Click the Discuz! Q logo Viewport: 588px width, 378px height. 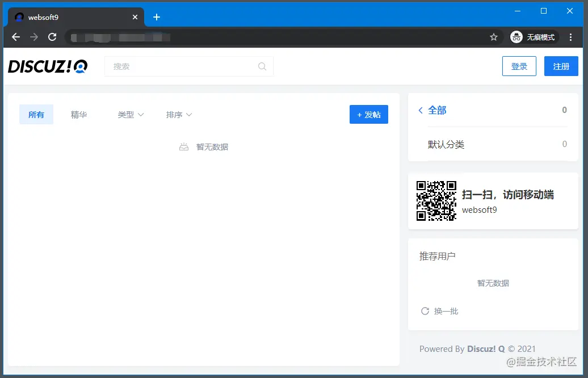(48, 66)
